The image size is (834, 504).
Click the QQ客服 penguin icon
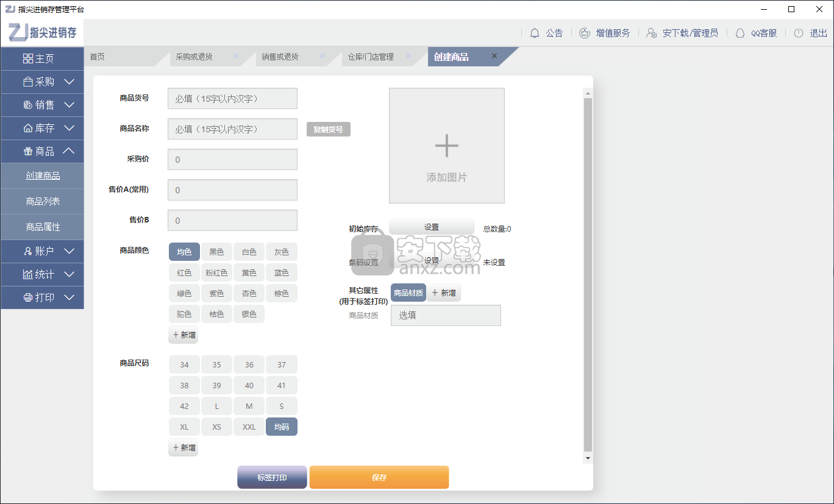click(740, 33)
